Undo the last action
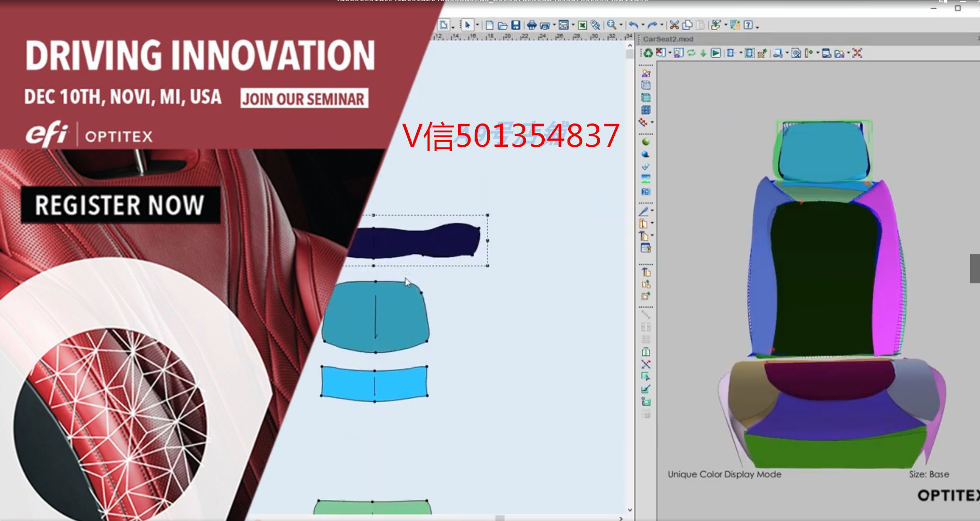Image resolution: width=980 pixels, height=521 pixels. tap(633, 25)
